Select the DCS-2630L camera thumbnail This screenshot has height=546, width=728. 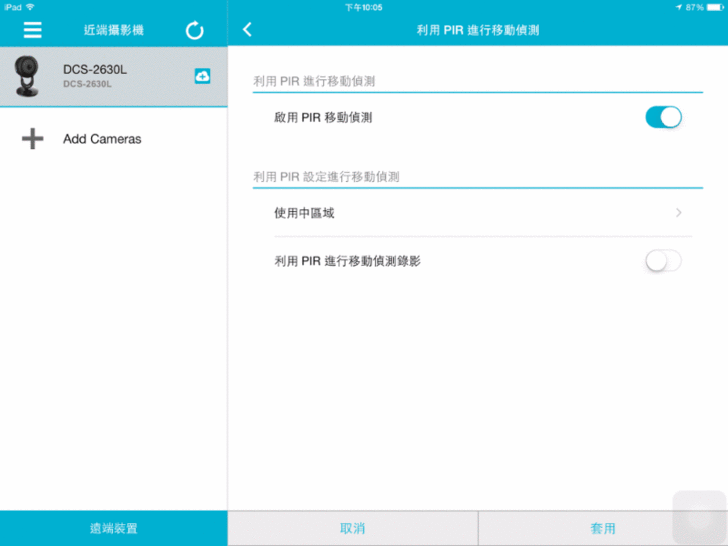(27, 77)
